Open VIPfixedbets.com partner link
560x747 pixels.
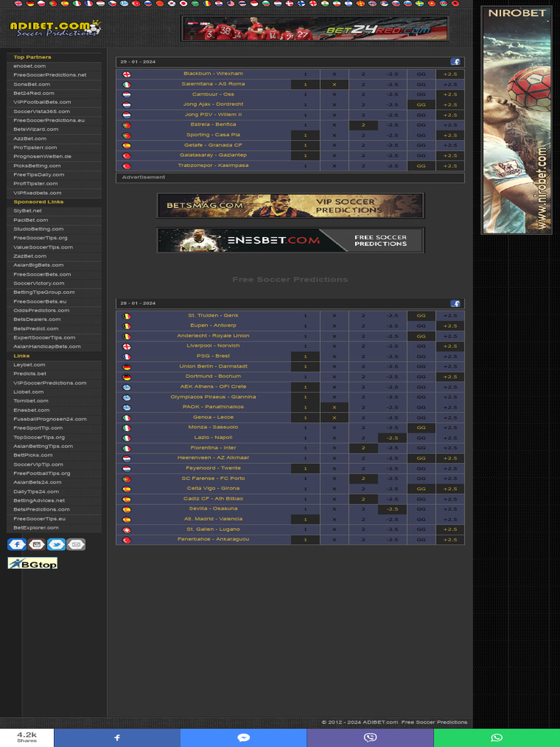coord(37,193)
